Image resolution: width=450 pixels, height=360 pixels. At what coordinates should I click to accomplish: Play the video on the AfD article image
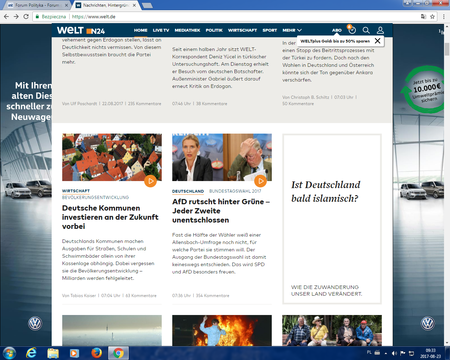260,181
